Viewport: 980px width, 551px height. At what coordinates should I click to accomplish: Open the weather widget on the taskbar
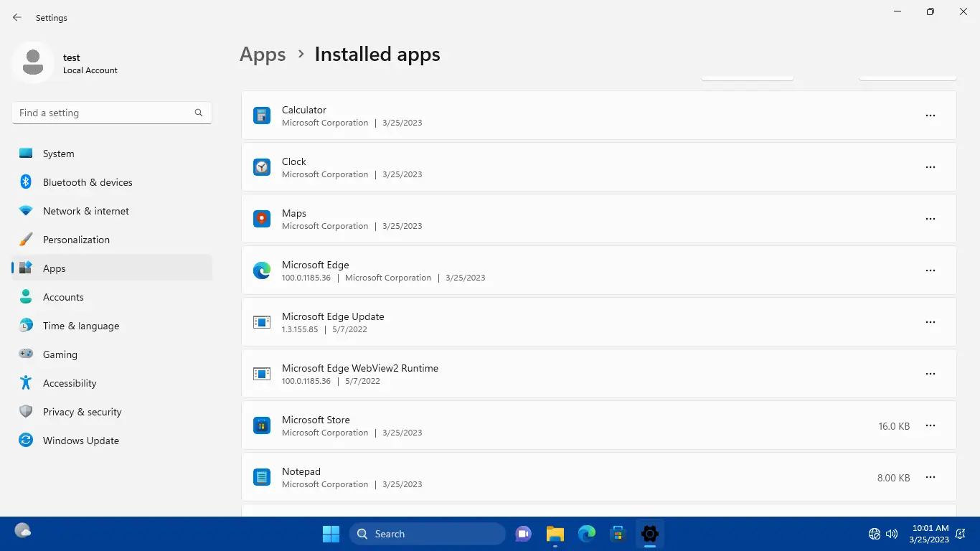point(23,532)
